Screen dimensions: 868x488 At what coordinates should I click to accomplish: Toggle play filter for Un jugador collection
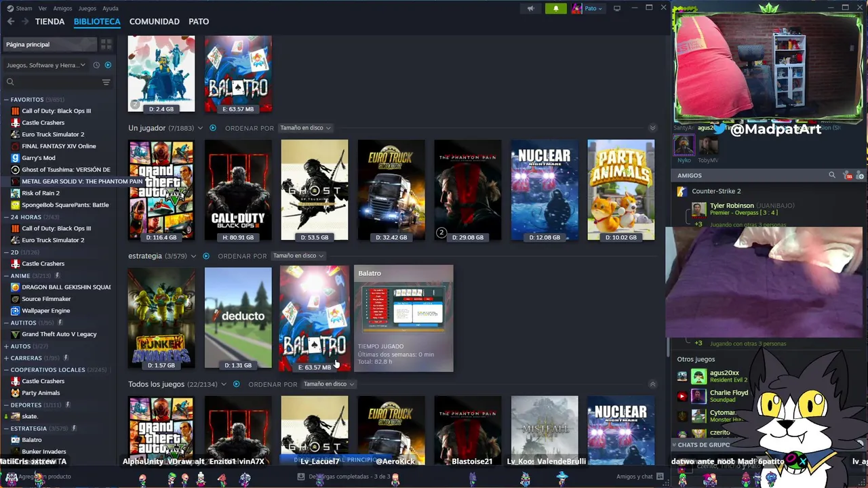click(x=212, y=127)
